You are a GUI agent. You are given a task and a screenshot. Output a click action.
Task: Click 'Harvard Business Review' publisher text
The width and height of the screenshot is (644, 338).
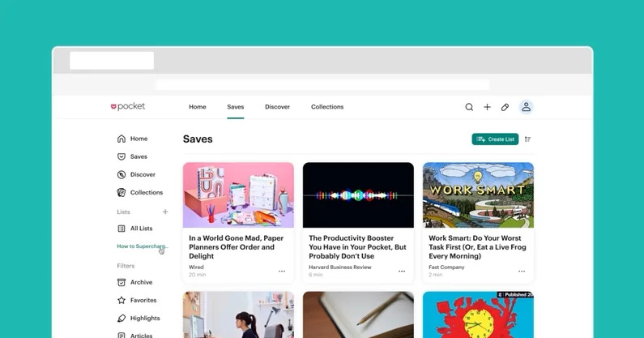click(x=340, y=267)
